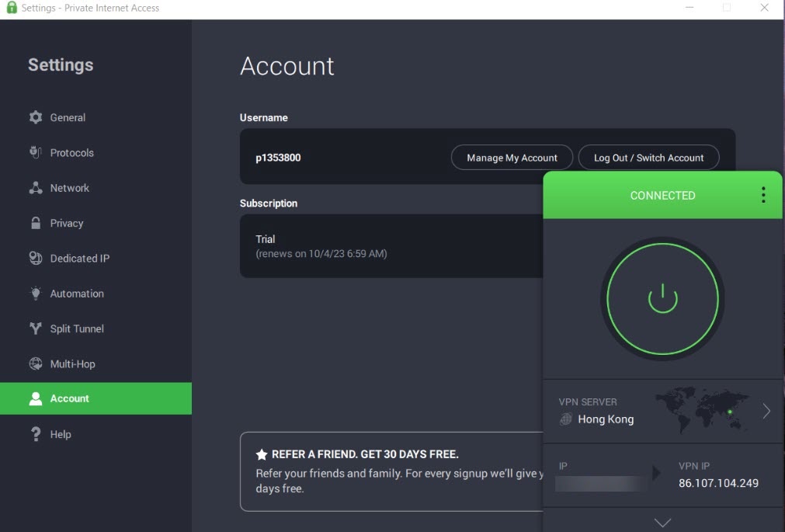The height and width of the screenshot is (532, 785).
Task: Click the Account person icon
Action: [36, 398]
